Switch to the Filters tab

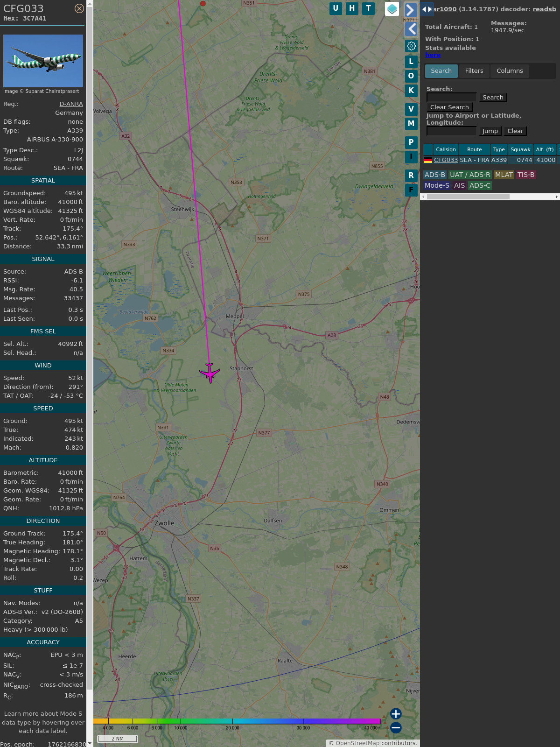474,71
